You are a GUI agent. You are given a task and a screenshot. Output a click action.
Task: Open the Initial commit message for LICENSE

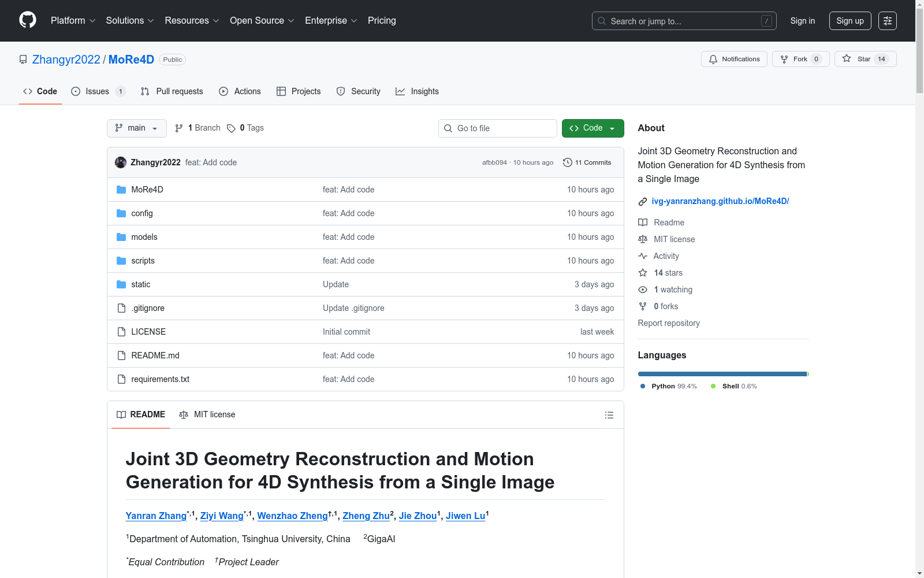tap(346, 332)
